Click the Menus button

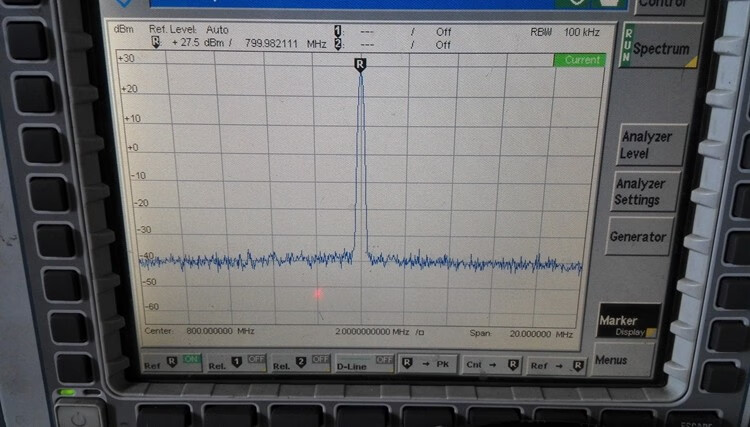612,358
